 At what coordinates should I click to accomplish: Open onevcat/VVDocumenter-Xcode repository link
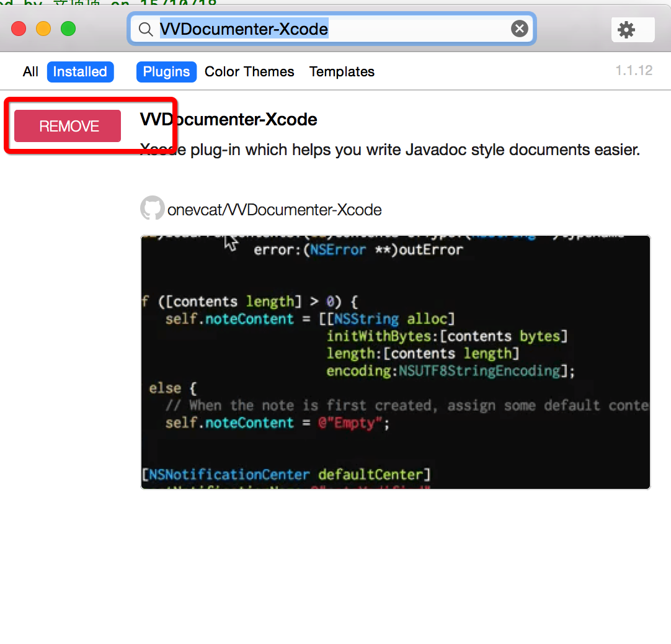tap(274, 210)
